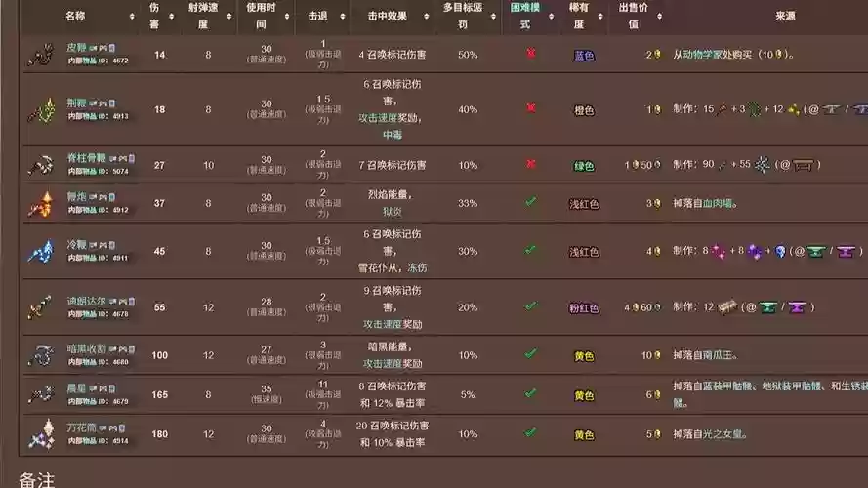Screen dimensions: 868x488
Task: Click the 备注 section heading
Action: 37,479
